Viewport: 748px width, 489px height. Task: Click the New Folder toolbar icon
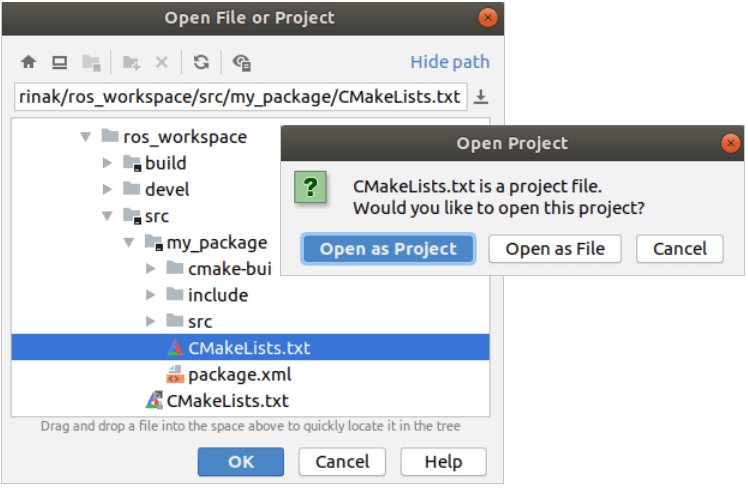point(131,62)
